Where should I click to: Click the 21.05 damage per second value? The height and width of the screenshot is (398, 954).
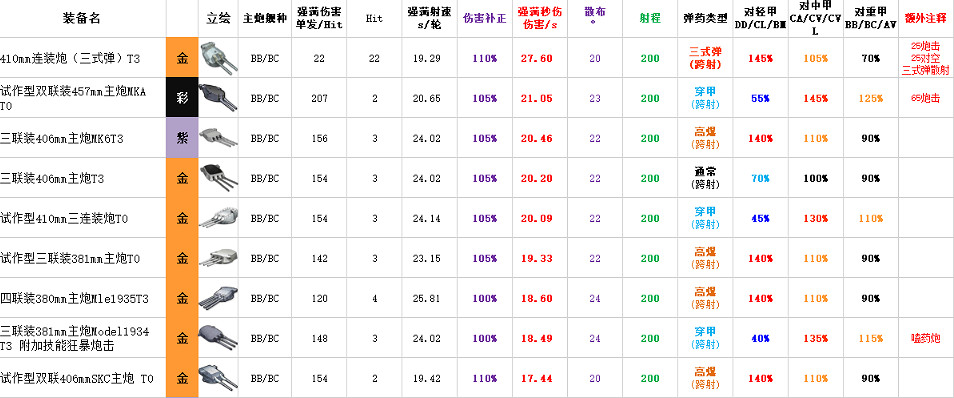[537, 98]
